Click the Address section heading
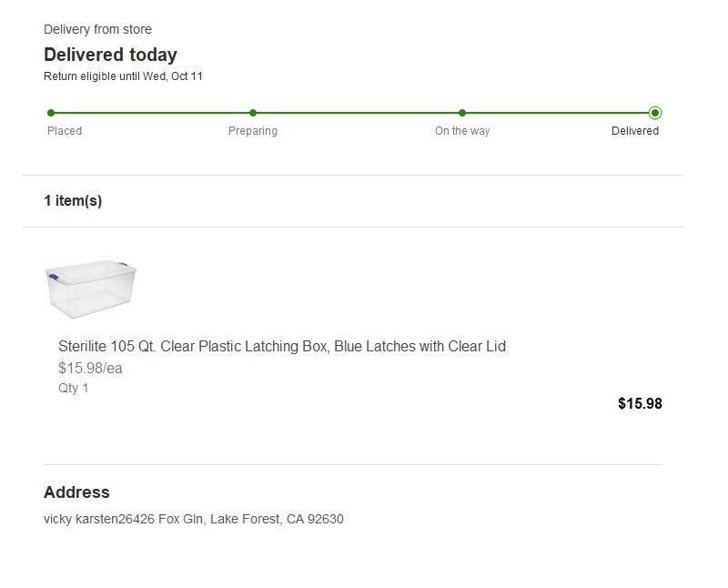728x588 pixels. pyautogui.click(x=76, y=492)
